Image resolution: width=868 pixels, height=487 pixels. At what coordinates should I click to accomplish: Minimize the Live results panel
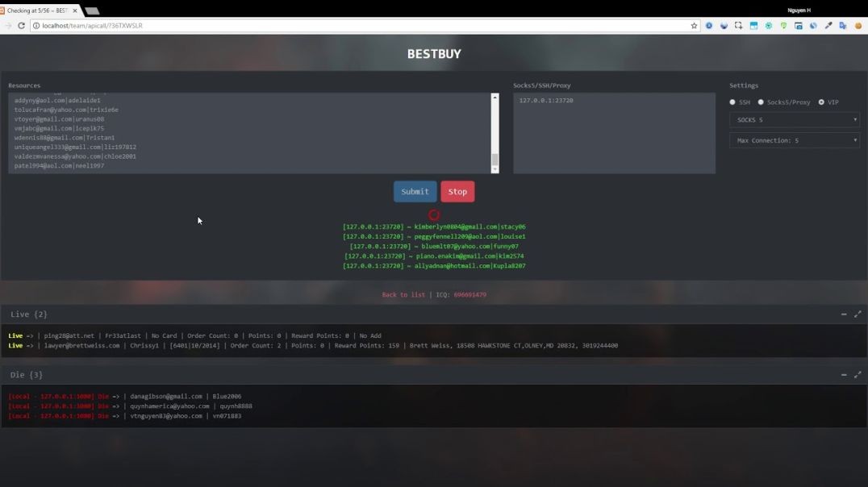(x=844, y=314)
